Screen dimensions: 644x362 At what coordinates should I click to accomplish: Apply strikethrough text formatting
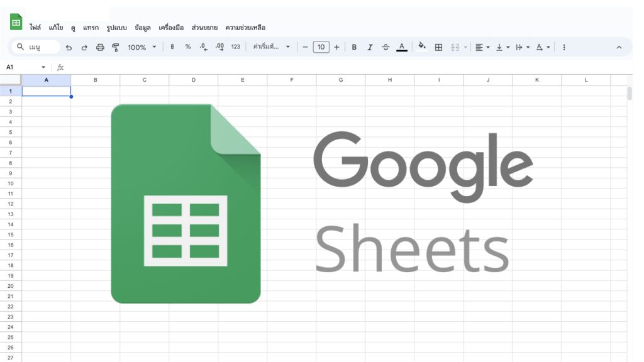coord(386,47)
